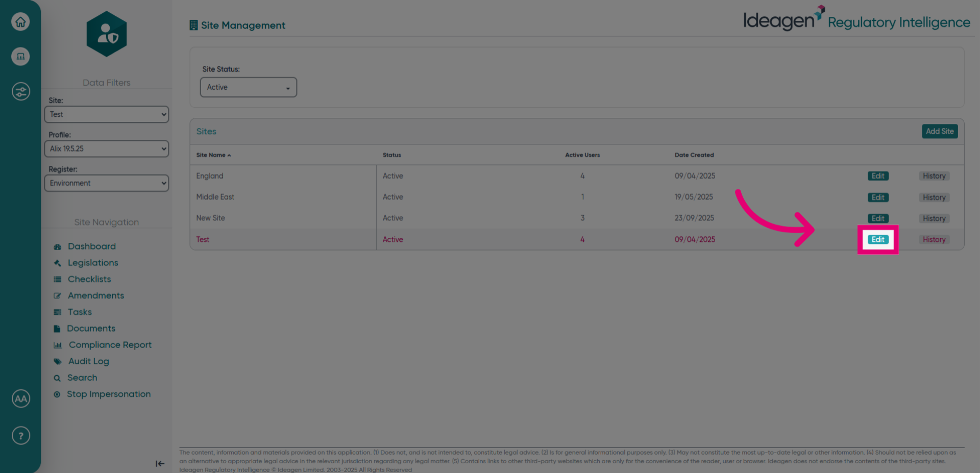980x473 pixels.
Task: Click Stop Impersonation link
Action: pyautogui.click(x=109, y=394)
